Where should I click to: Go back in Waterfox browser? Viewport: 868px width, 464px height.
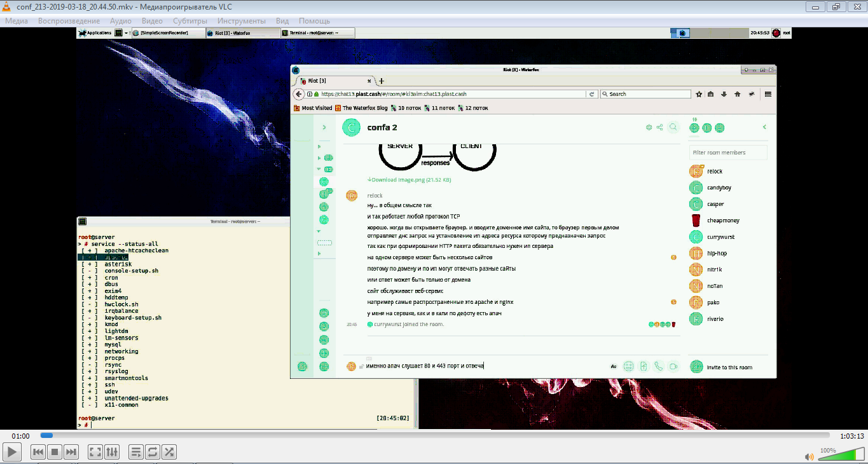tap(298, 94)
